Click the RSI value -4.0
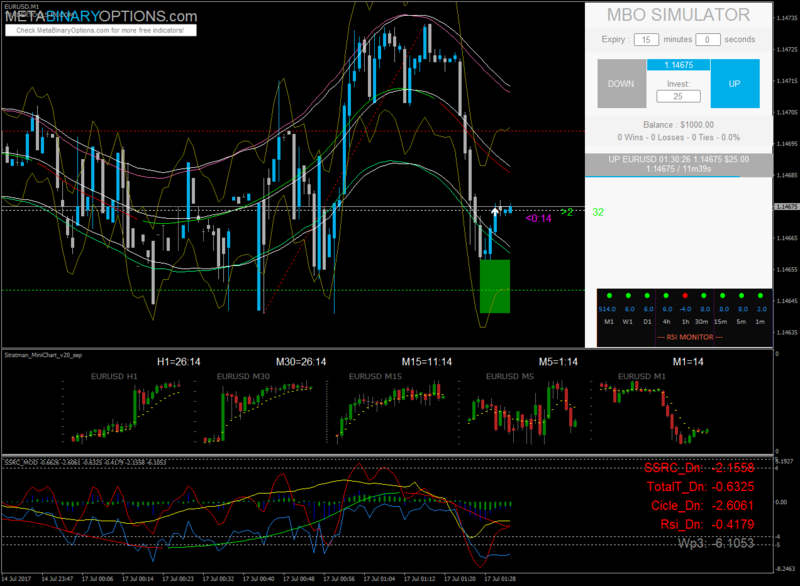Image resolution: width=800 pixels, height=586 pixels. point(685,309)
